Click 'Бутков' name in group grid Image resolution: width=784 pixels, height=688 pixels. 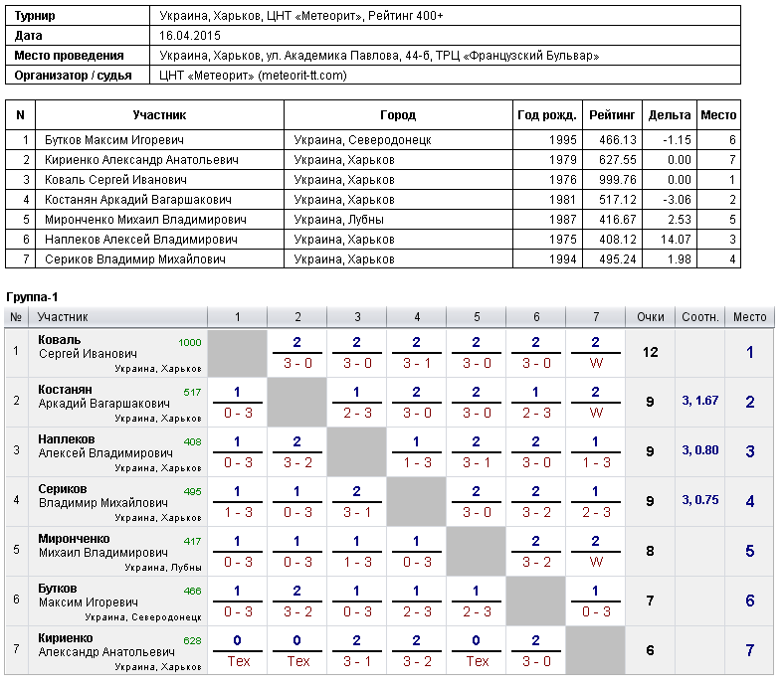click(x=58, y=589)
